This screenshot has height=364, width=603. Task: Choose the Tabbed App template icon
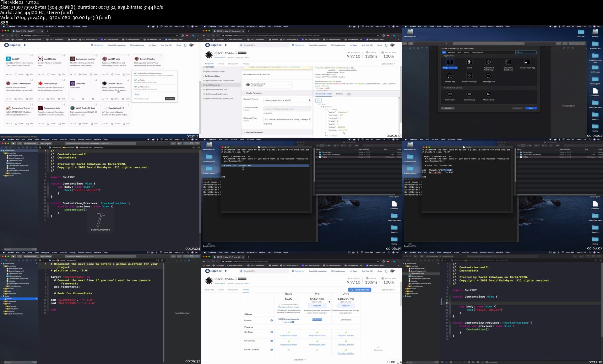(450, 76)
